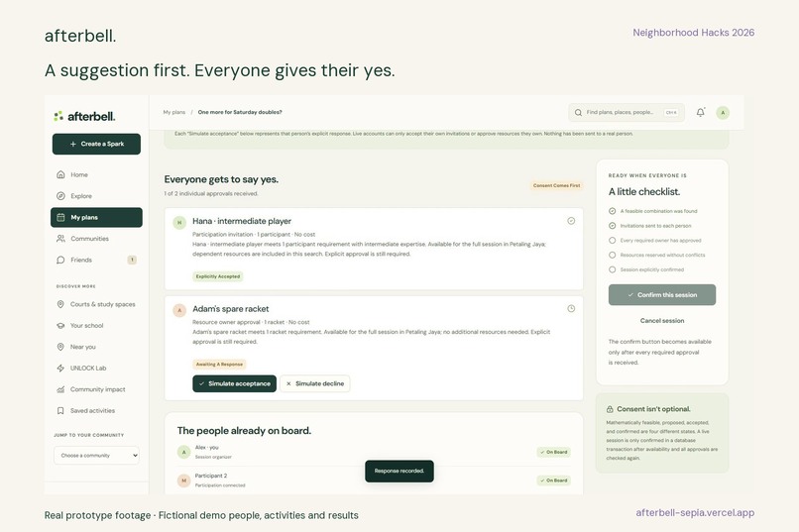Click the Explicitly Accepted status tag
Viewport: 799px width, 532px height.
click(x=218, y=276)
